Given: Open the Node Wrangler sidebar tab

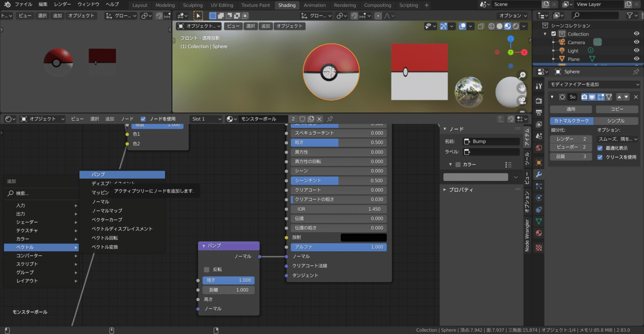Looking at the screenshot, I should tap(527, 235).
